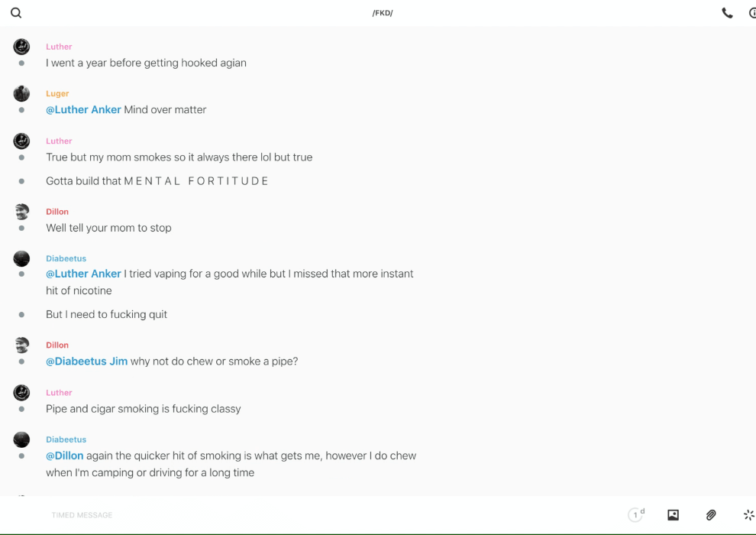
Task: Click the /FKD/ conversation title
Action: [x=383, y=13]
